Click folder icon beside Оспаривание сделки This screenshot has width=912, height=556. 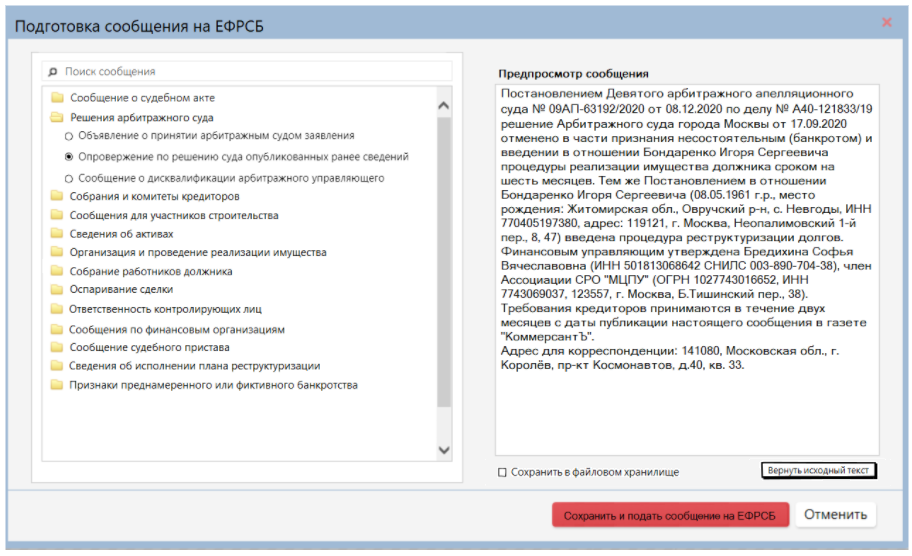(x=57, y=290)
